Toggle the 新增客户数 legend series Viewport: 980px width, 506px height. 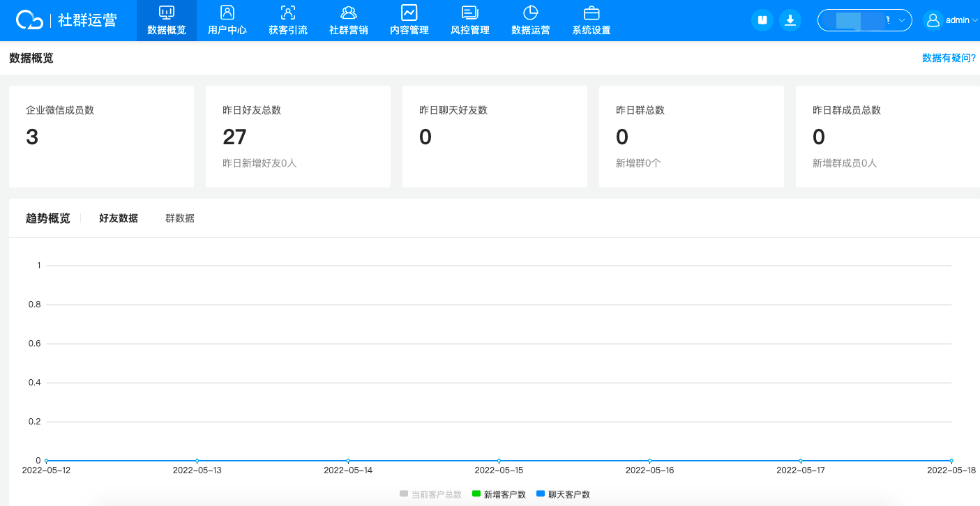(499, 494)
